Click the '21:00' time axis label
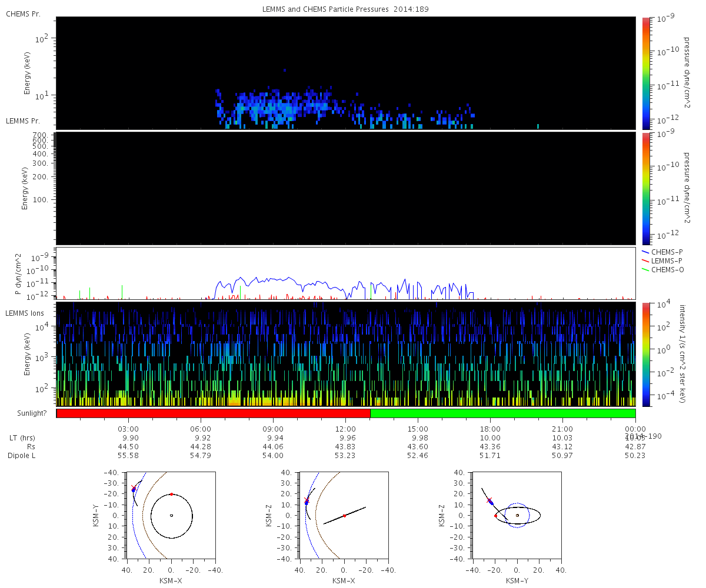 [563, 429]
